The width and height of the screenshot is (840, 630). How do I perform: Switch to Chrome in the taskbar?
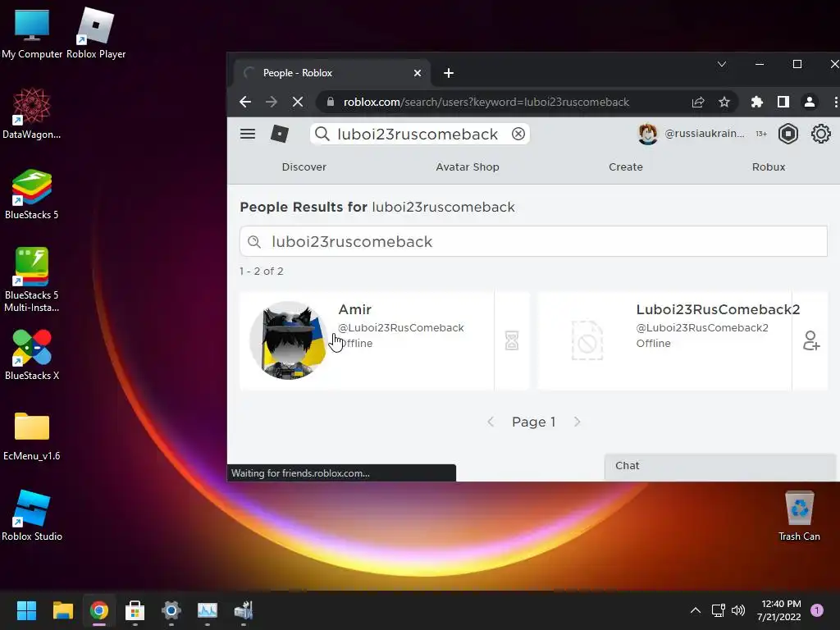pos(99,610)
